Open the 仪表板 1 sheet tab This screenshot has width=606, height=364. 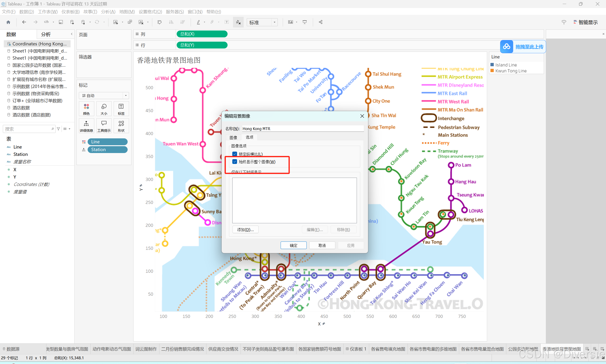pos(356,349)
